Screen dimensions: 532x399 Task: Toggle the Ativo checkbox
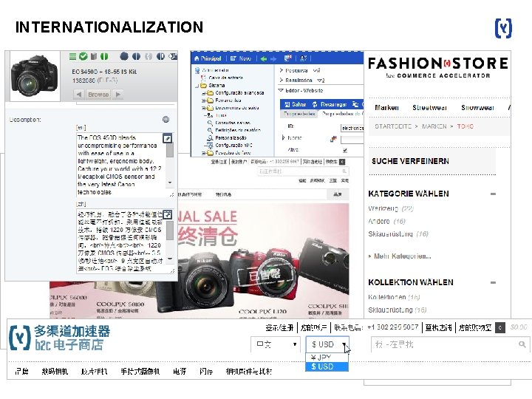tap(345, 150)
